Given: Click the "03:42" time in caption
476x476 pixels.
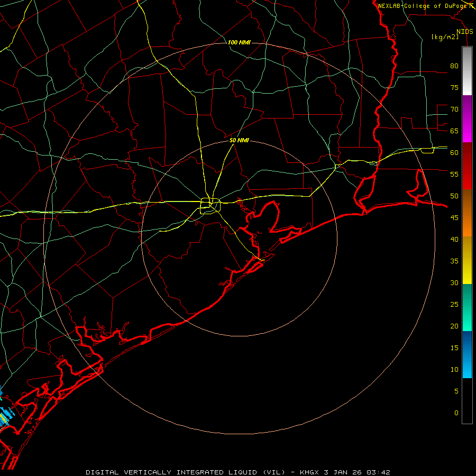Looking at the screenshot, I should tap(378, 472).
